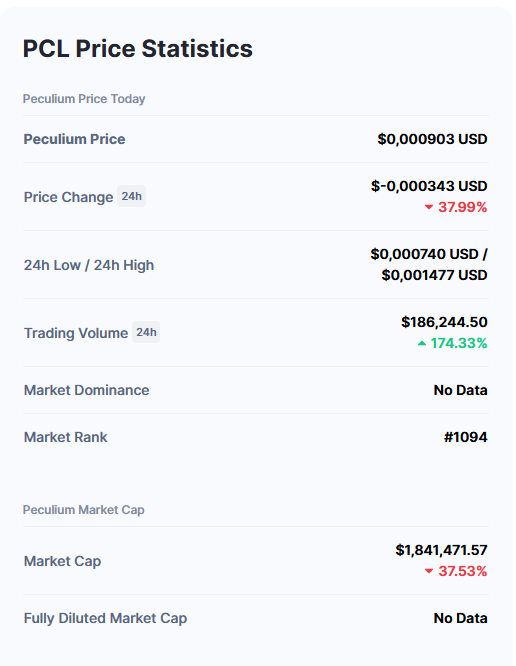
Task: Click the red down arrow beside 37.99%
Action: (429, 207)
